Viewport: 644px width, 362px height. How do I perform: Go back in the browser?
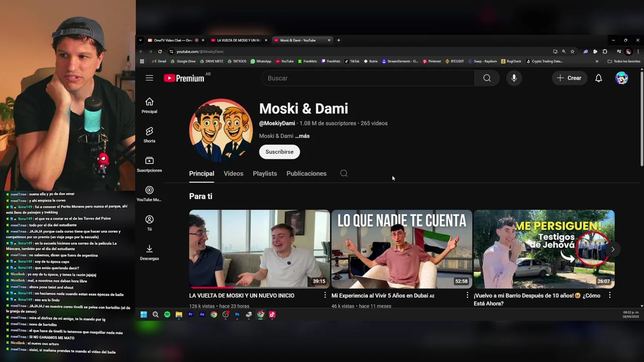point(141,51)
